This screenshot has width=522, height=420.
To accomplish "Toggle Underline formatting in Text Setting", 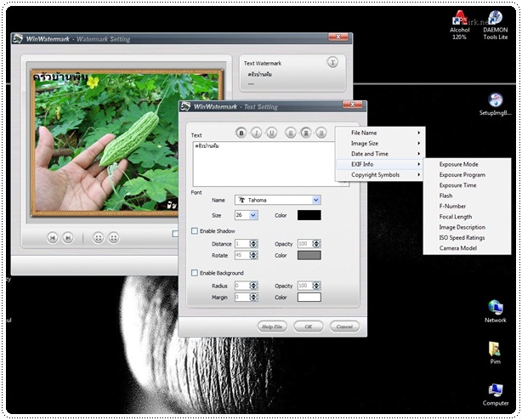I will click(x=272, y=133).
